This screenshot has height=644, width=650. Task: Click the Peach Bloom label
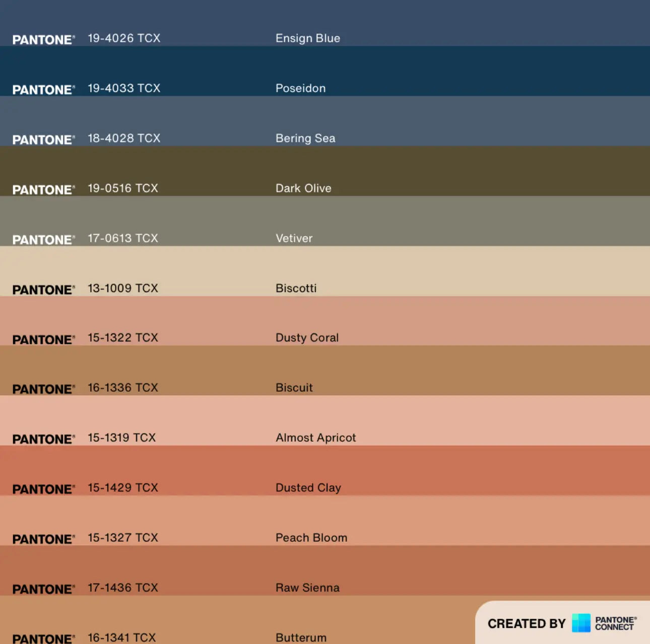point(311,538)
